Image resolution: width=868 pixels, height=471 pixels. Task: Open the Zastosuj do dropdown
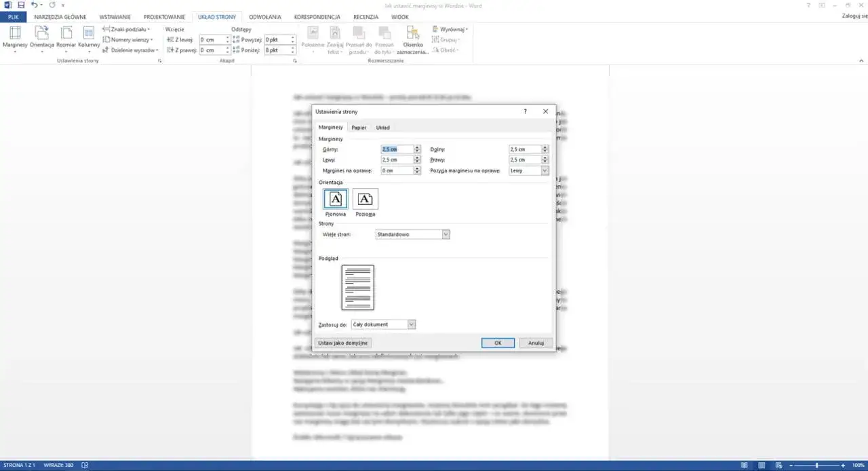click(411, 324)
